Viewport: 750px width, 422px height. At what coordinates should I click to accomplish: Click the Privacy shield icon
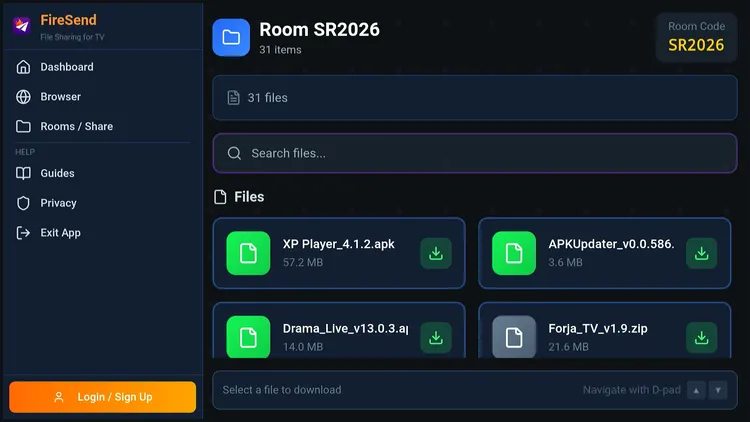tap(23, 203)
